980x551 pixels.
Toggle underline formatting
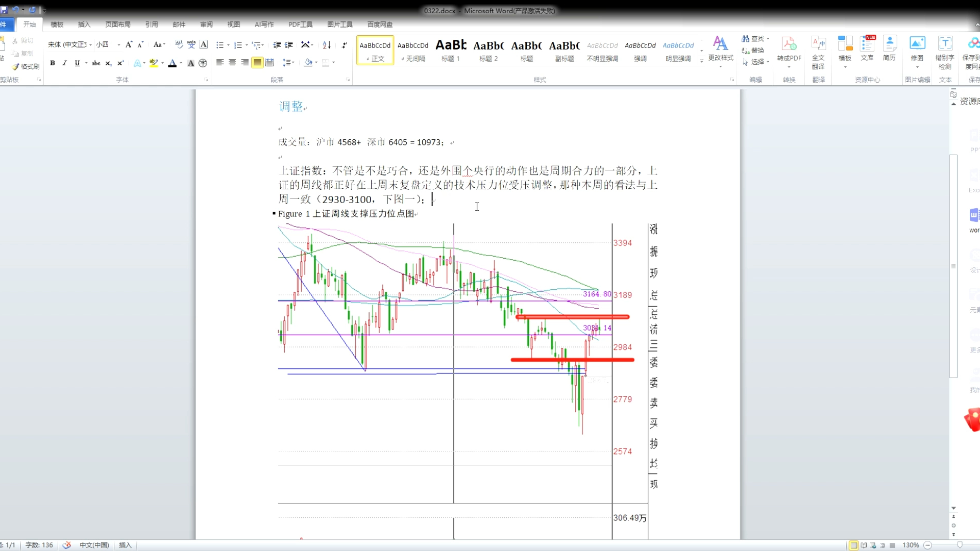77,63
